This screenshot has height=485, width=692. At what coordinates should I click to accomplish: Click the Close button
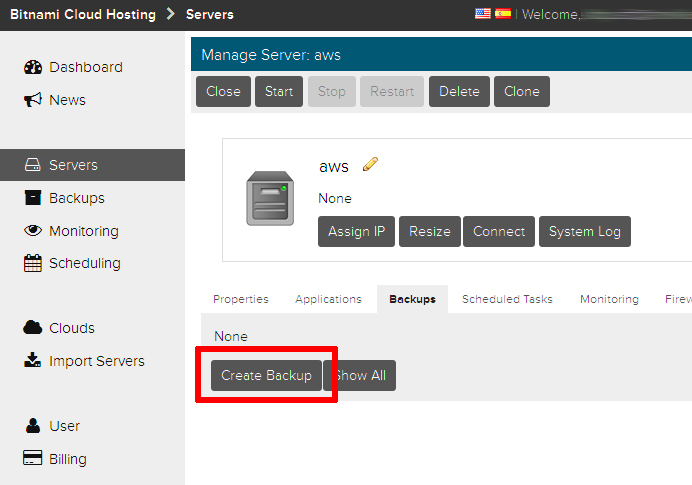tap(223, 91)
